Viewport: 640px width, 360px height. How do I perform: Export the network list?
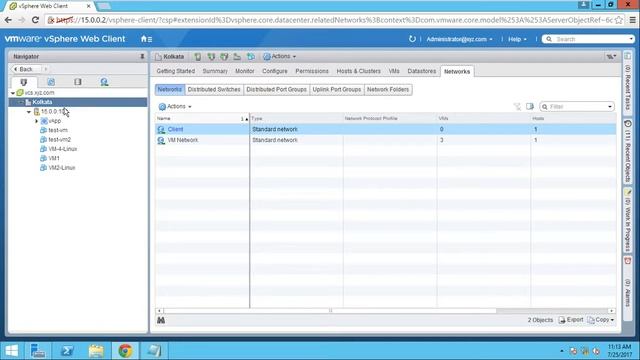coord(571,320)
